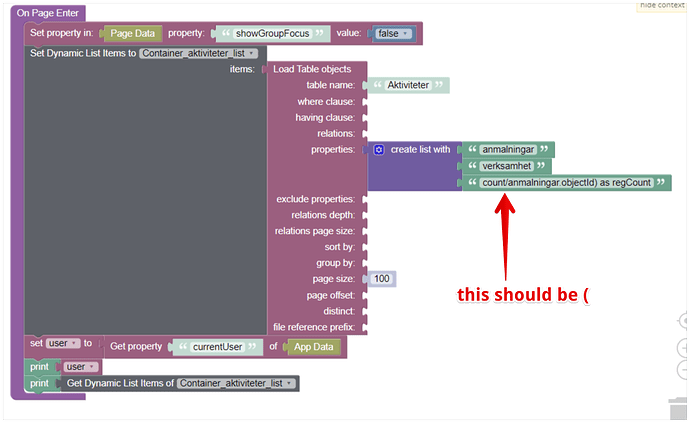Click the Page Data block

132,33
